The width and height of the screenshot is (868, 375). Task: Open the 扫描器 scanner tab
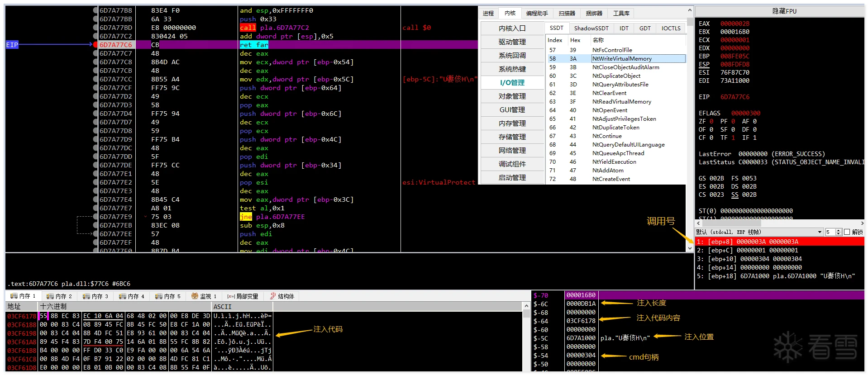pos(567,14)
